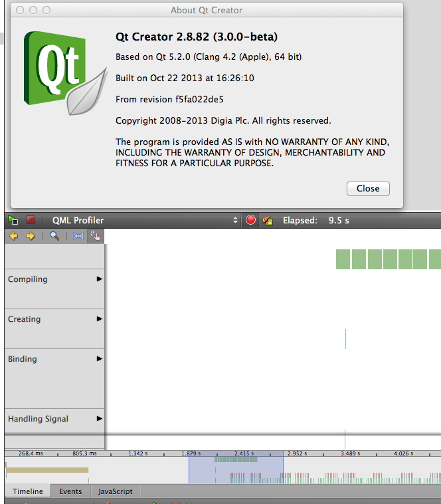Expand the Handling Signal category row
Image resolution: width=441 pixels, height=504 pixels.
pyautogui.click(x=100, y=418)
